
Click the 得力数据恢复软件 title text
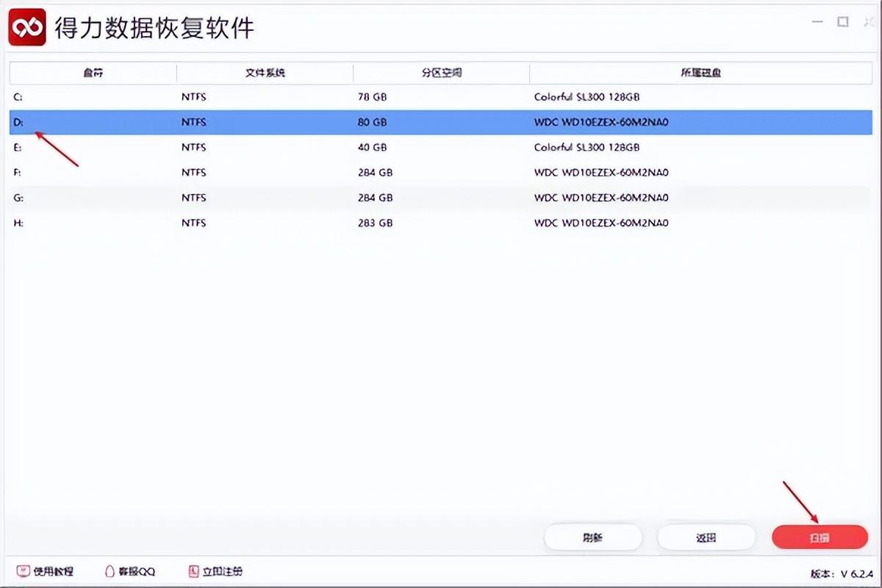pyautogui.click(x=154, y=28)
